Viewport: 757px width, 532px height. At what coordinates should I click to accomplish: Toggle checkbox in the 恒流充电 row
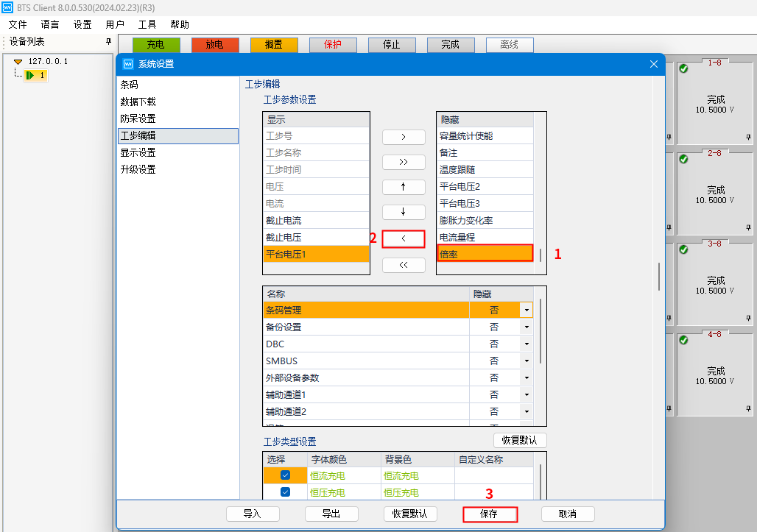[x=285, y=475]
